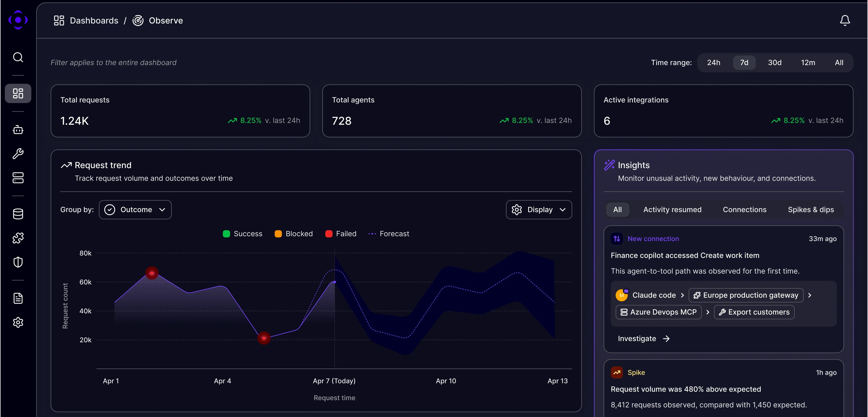Expand chevron after Europe production gateway
This screenshot has height=417, width=868.
coord(810,295)
